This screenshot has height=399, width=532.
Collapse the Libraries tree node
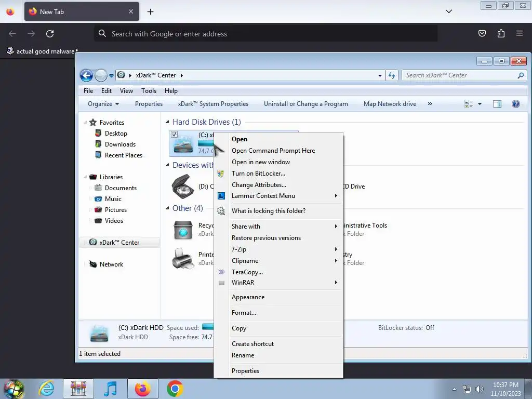coord(86,177)
